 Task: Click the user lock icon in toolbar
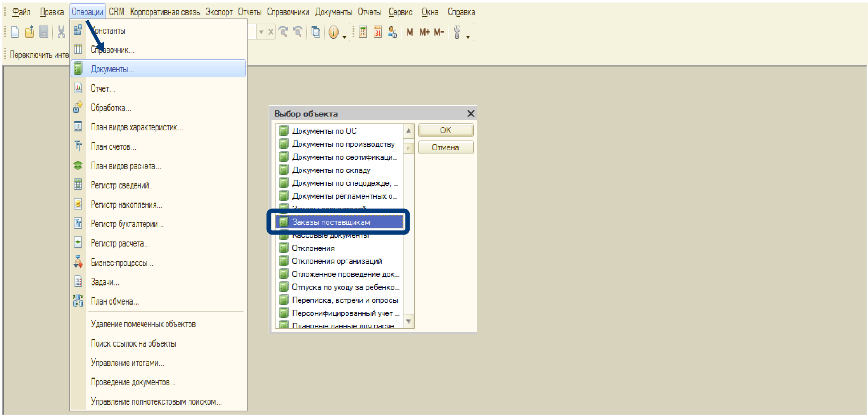pyautogui.click(x=392, y=32)
